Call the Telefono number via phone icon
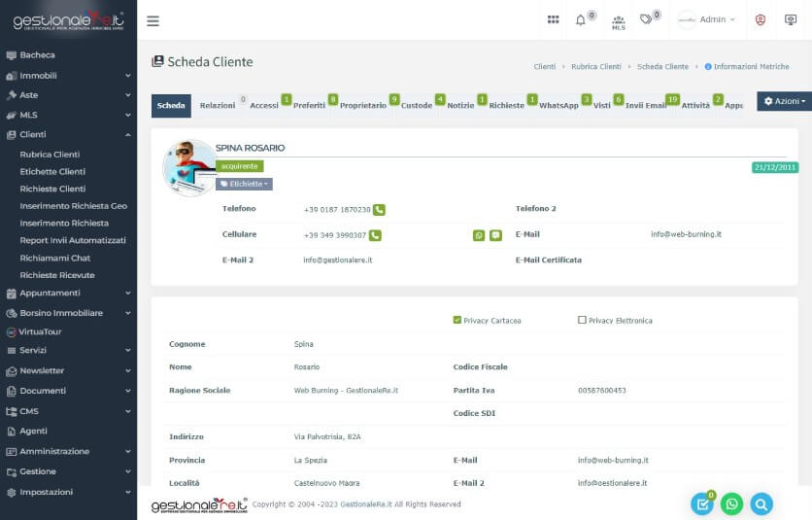Screen dimensions: 812x520 click(x=379, y=209)
